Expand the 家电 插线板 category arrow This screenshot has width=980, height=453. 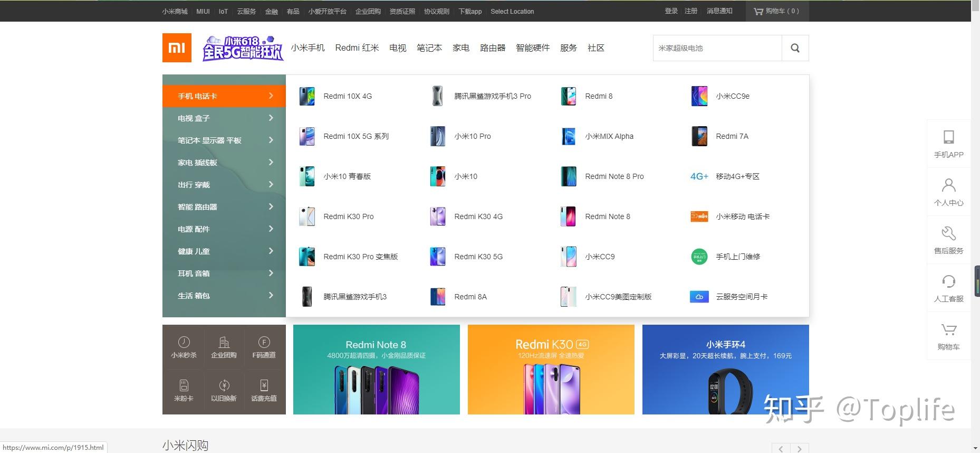(x=271, y=162)
